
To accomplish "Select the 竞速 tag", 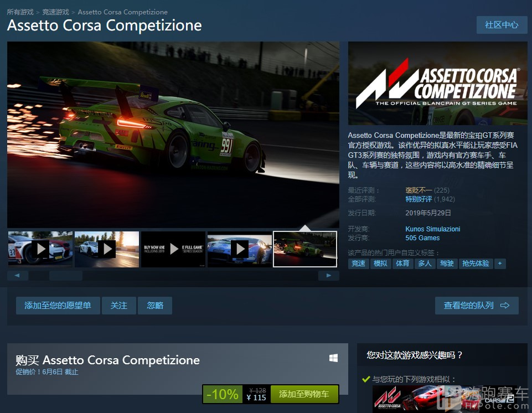I will tap(358, 264).
